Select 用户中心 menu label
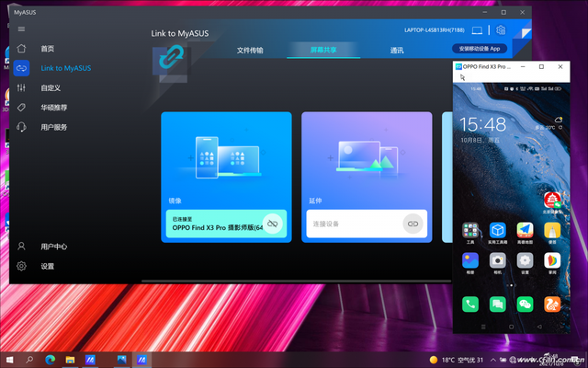 point(54,247)
